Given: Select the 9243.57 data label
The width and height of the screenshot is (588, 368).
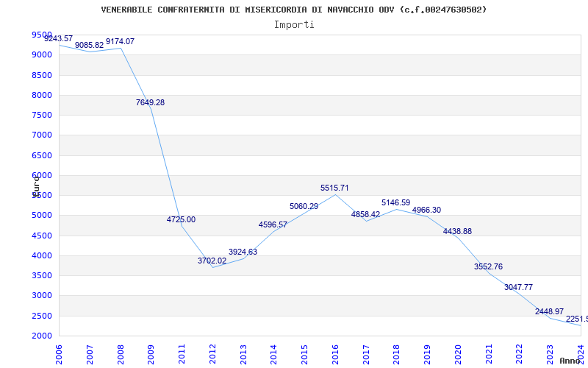Looking at the screenshot, I should click(x=59, y=38).
